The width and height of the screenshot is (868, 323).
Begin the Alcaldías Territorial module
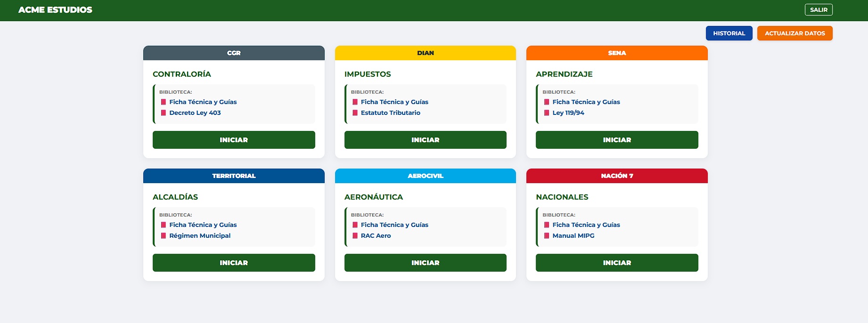click(x=234, y=263)
